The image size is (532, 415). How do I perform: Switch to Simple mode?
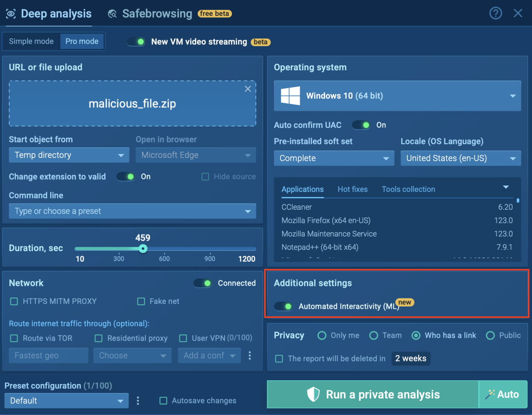point(31,41)
